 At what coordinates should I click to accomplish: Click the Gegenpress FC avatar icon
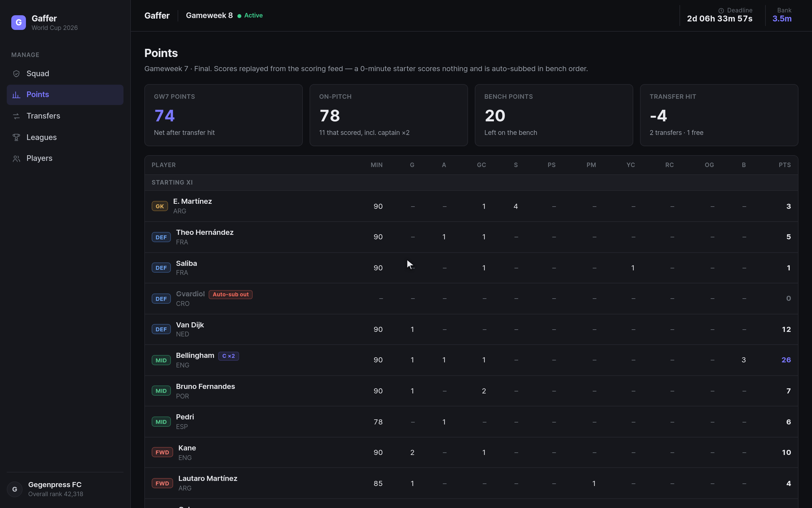pyautogui.click(x=15, y=489)
